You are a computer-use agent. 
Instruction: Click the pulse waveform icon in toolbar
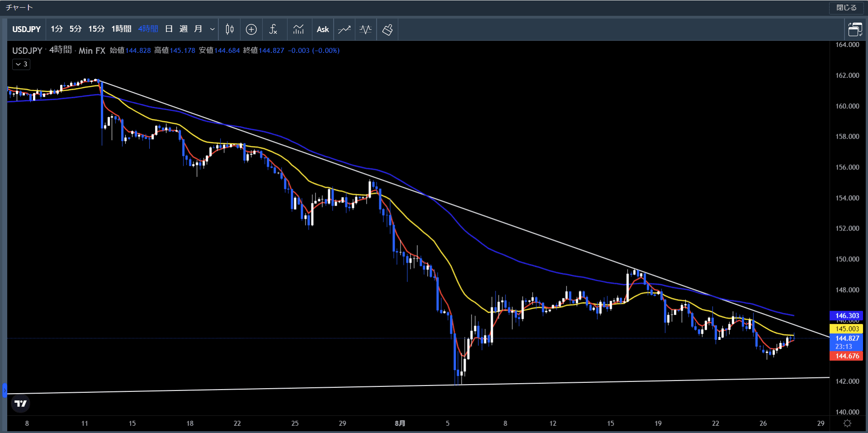point(366,29)
